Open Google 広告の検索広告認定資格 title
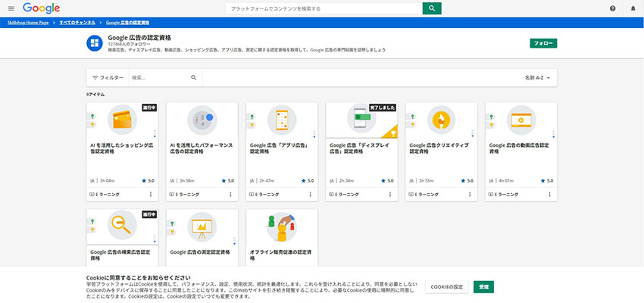Screen dimensions: 644x303 pos(120,255)
